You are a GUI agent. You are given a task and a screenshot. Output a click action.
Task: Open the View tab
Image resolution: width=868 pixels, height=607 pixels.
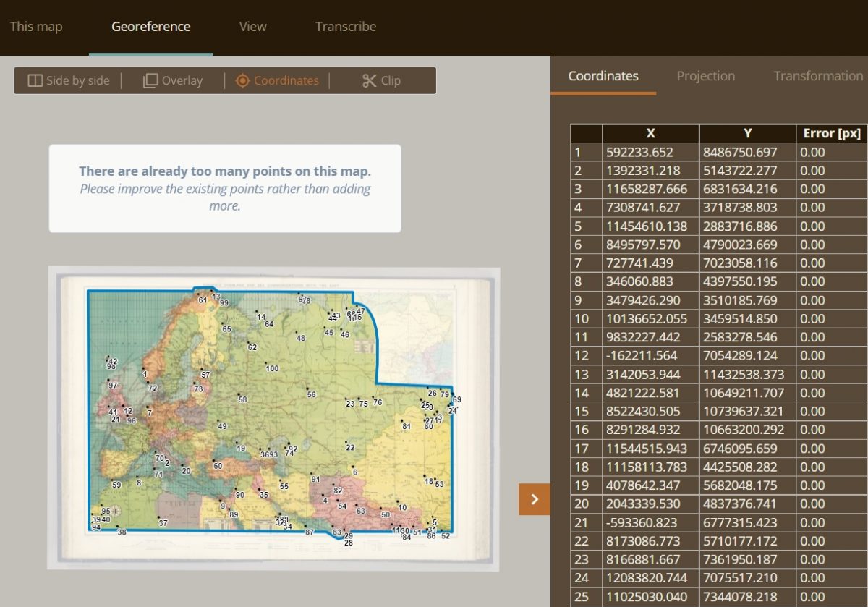pos(252,26)
